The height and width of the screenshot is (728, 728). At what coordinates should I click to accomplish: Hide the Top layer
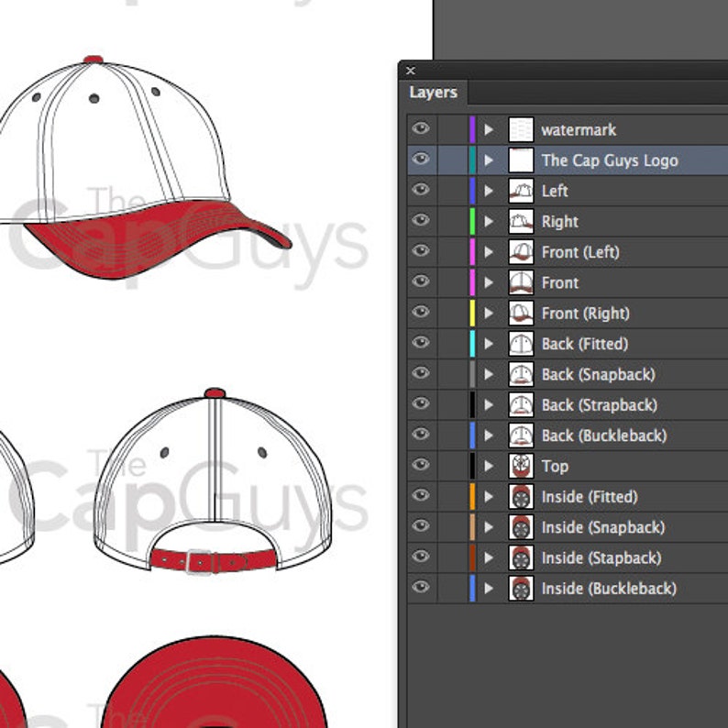click(421, 466)
